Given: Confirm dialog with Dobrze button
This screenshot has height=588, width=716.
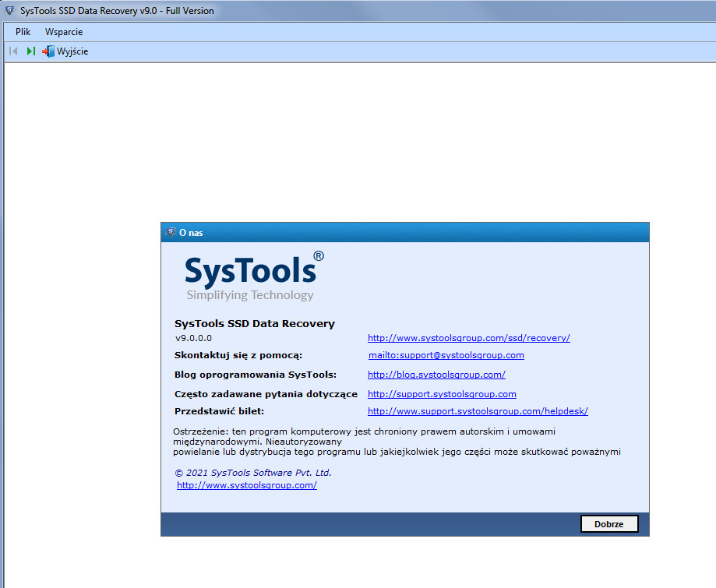Looking at the screenshot, I should 608,524.
